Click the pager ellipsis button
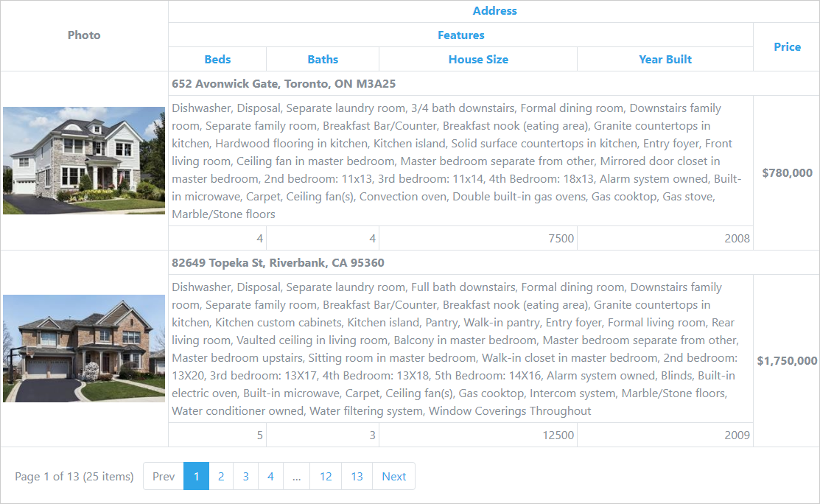The width and height of the screenshot is (820, 504). 296,476
